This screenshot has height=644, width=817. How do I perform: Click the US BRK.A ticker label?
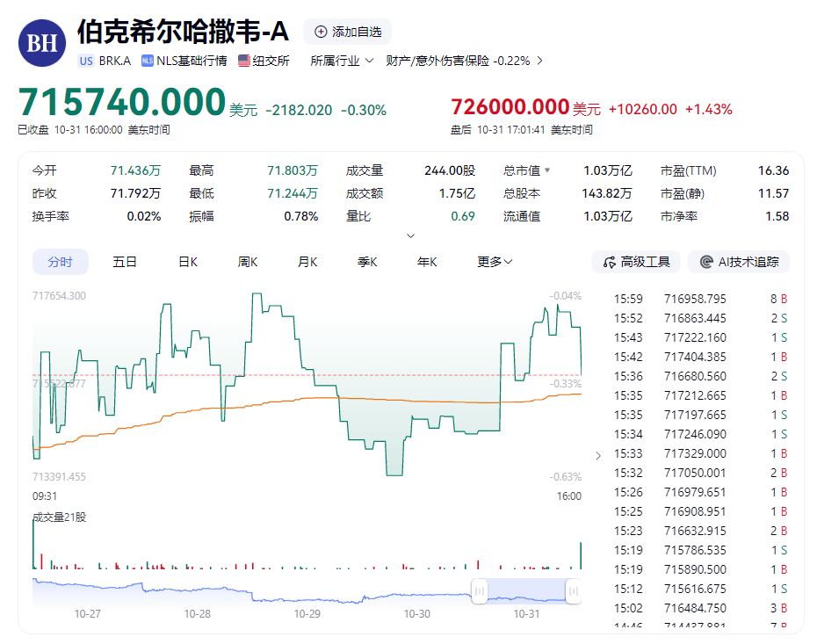[105, 61]
